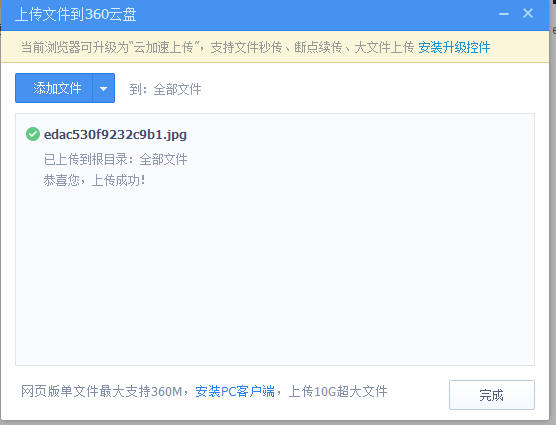Click the 全部文件 destination label
556x425 pixels.
coord(177,89)
